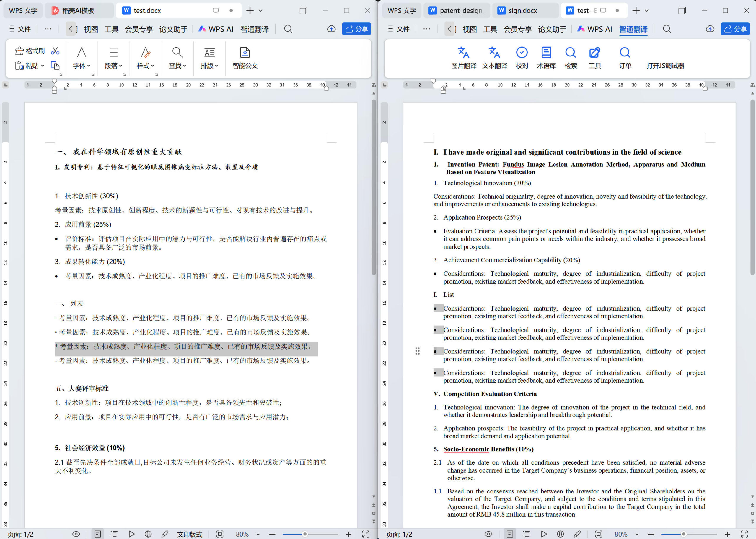Toggle eye protection mode in left status bar
Screen dimensions: 756x539
[76, 534]
